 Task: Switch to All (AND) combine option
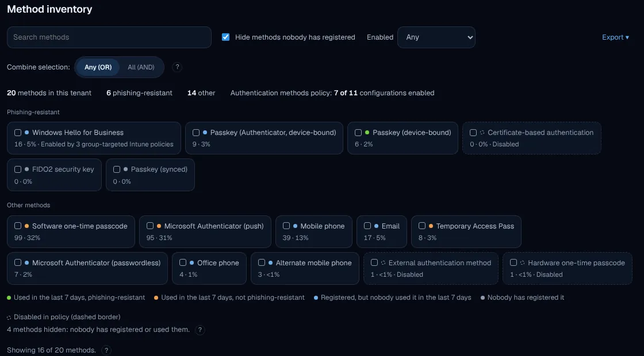click(x=141, y=67)
